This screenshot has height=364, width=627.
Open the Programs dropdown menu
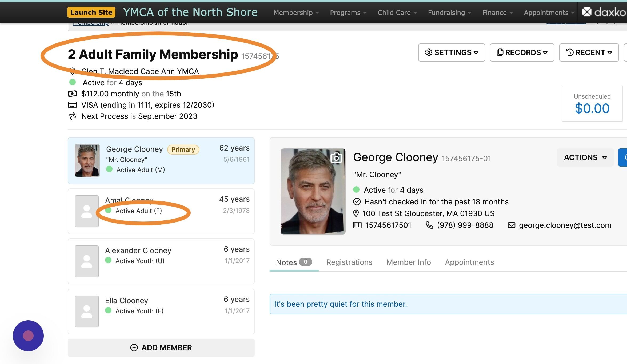[x=348, y=13]
